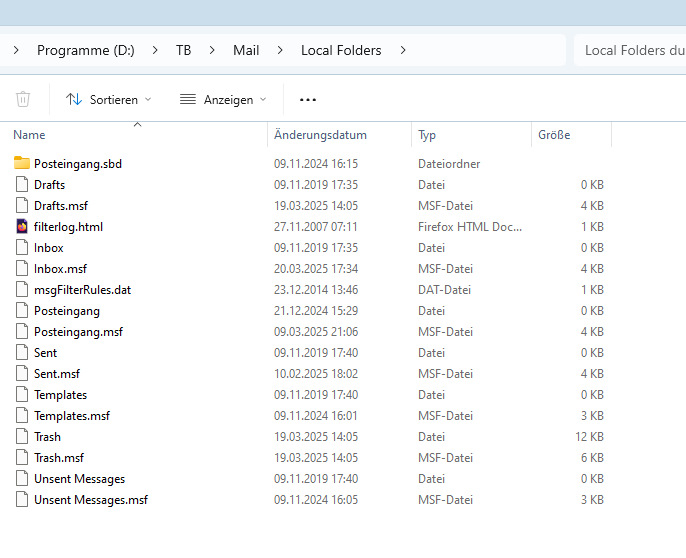Open the Anzeigen view menu
The image size is (686, 558).
point(223,100)
